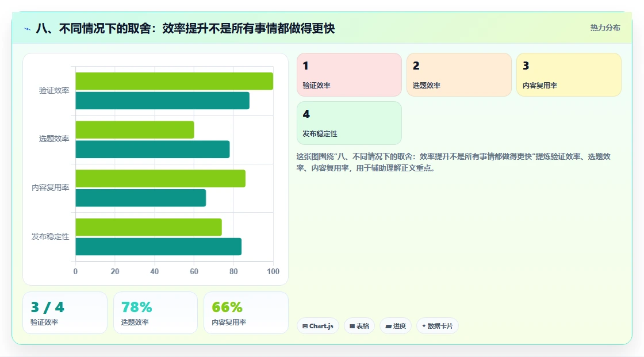Select the Chart.js tag
The height and width of the screenshot is (357, 644).
click(x=318, y=326)
